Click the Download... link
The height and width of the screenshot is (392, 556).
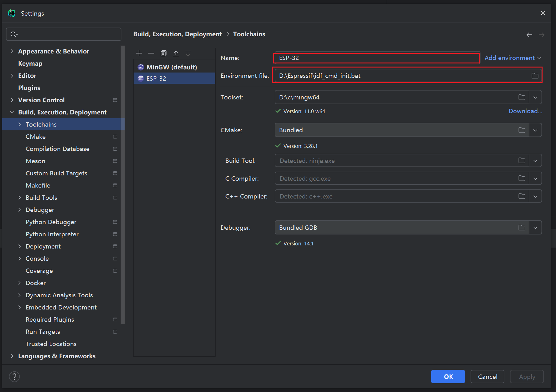pyautogui.click(x=525, y=111)
